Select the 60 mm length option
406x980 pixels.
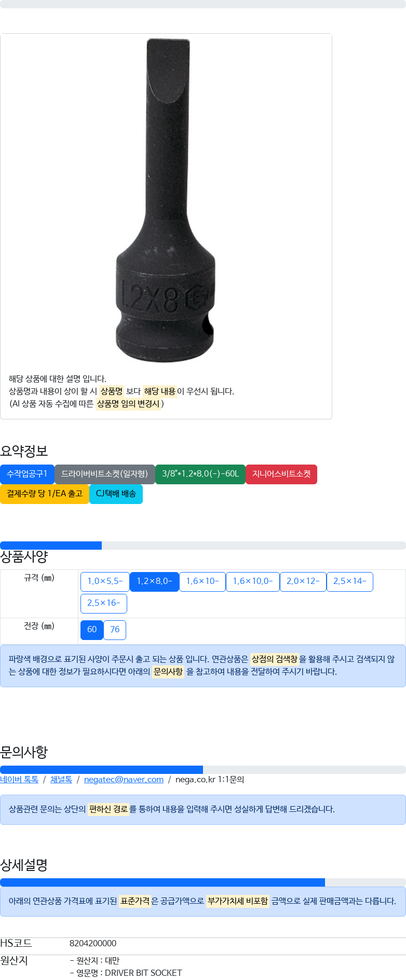click(x=92, y=630)
